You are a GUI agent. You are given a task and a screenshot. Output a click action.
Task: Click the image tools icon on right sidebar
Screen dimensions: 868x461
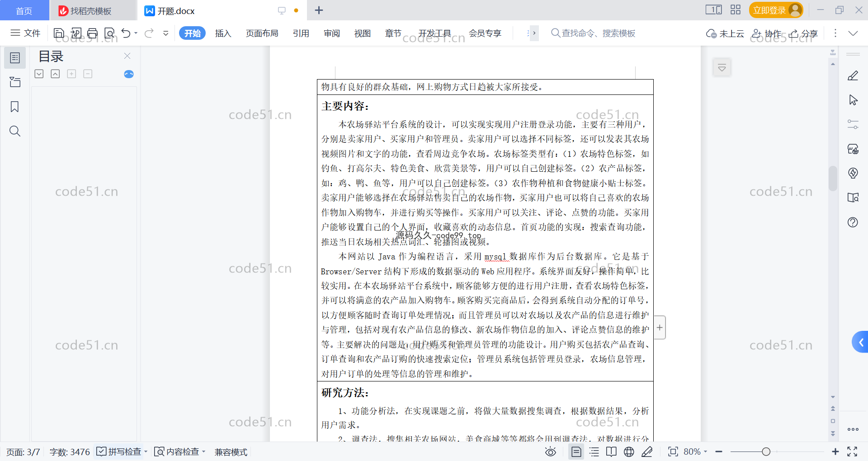point(853,149)
